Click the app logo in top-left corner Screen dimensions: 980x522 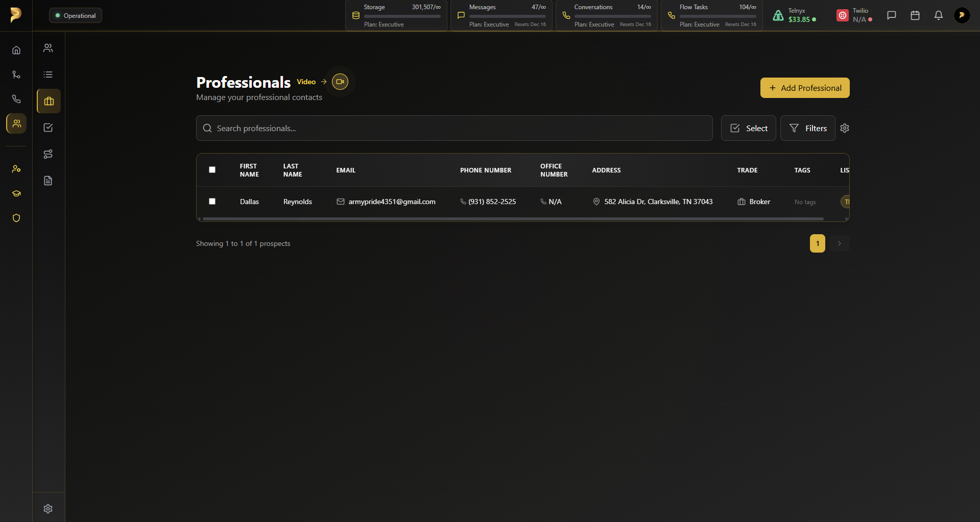coord(16,15)
